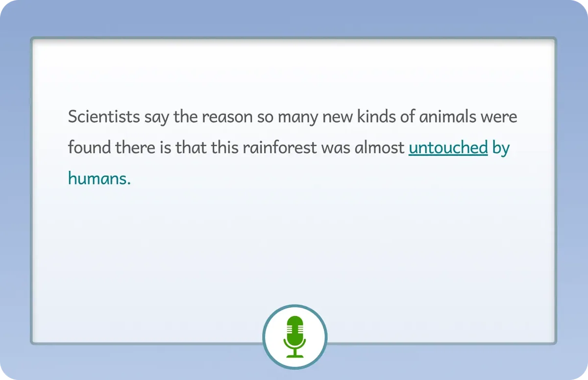Tap the green microphone icon

294,337
